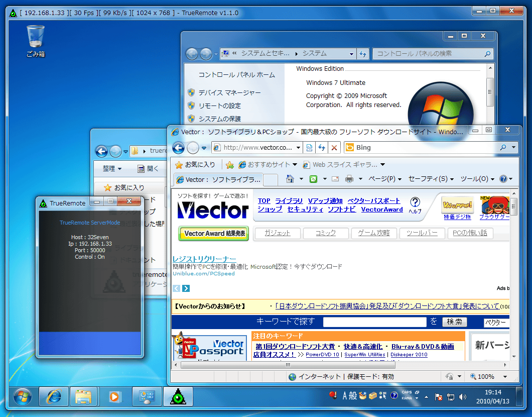The width and height of the screenshot is (532, 417).
Task: Open デバイス マネージャー link
Action: point(229,92)
